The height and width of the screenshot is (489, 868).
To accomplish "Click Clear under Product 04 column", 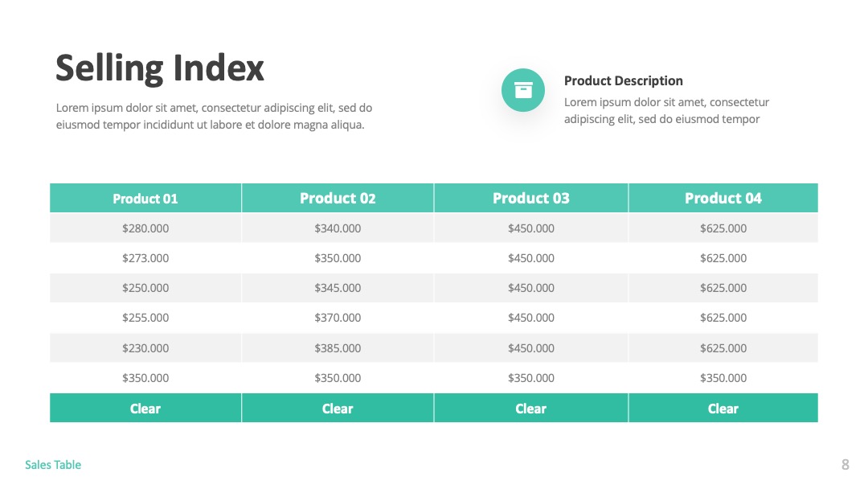I will pos(723,408).
